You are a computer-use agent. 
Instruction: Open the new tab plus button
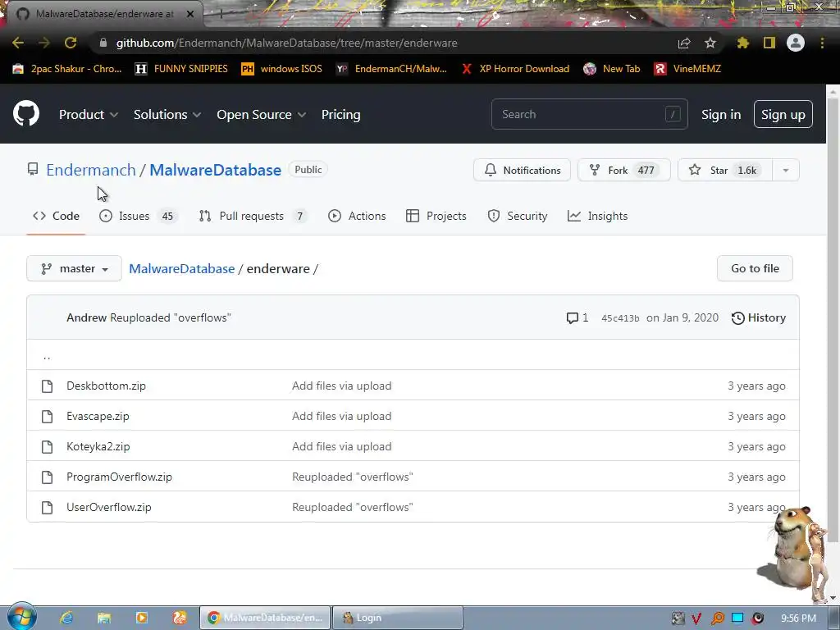pyautogui.click(x=221, y=14)
